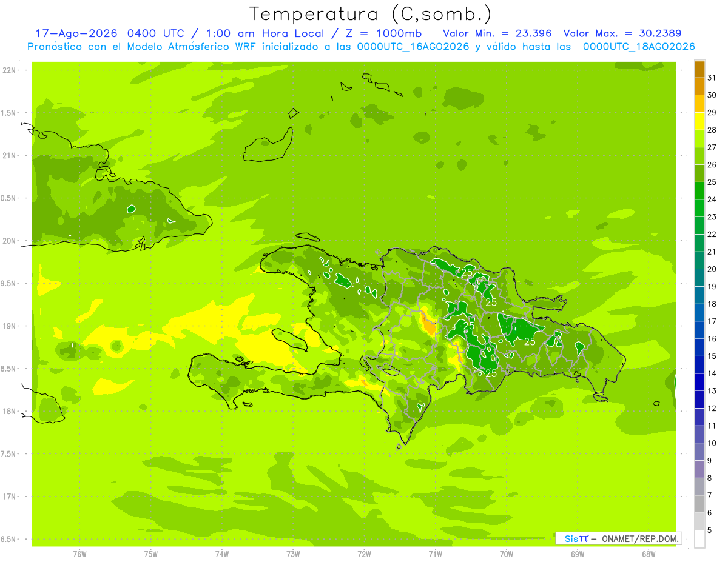Click the "31" label on the colorbar
Image resolution: width=728 pixels, height=562 pixels.
point(712,78)
